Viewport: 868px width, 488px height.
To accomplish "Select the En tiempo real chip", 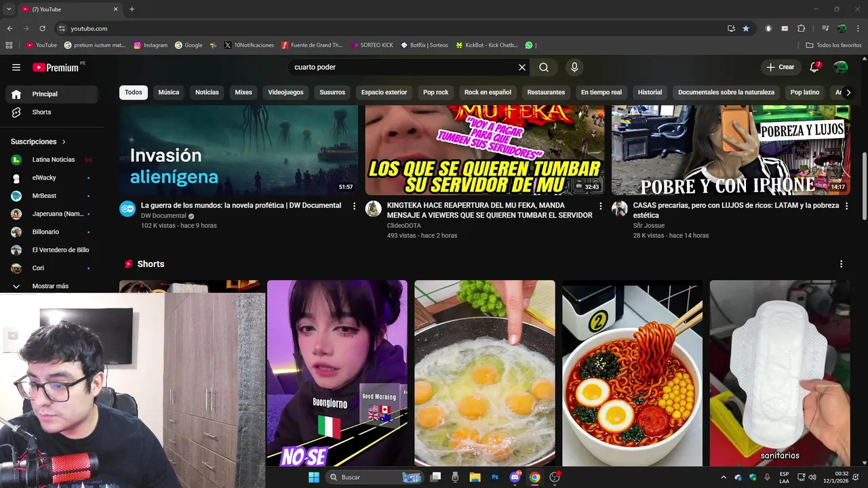I will 601,92.
